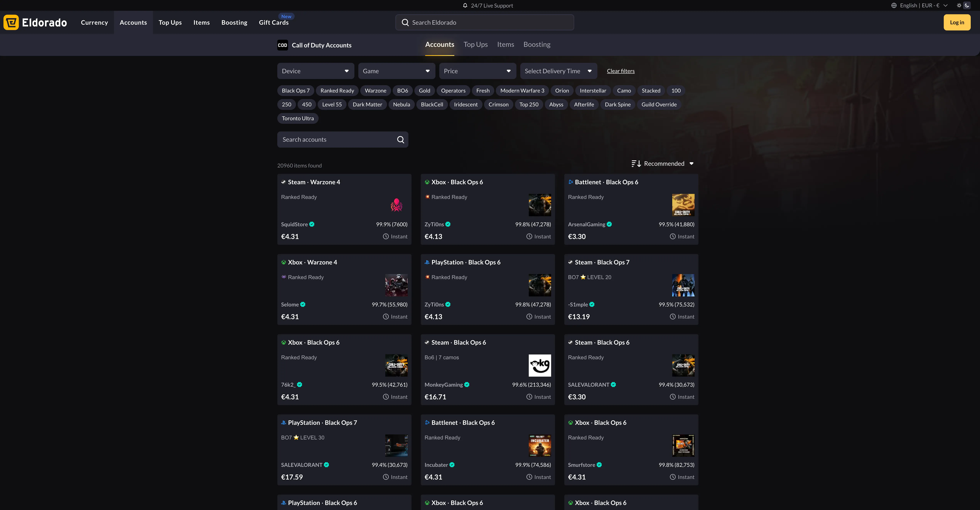This screenshot has height=510, width=980.
Task: Switch to light theme using the sun icon
Action: coord(959,5)
